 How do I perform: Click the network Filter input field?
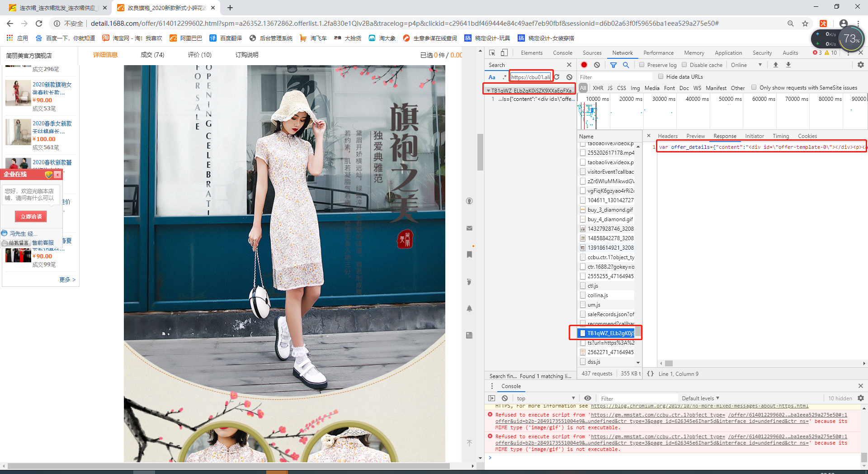pos(615,77)
